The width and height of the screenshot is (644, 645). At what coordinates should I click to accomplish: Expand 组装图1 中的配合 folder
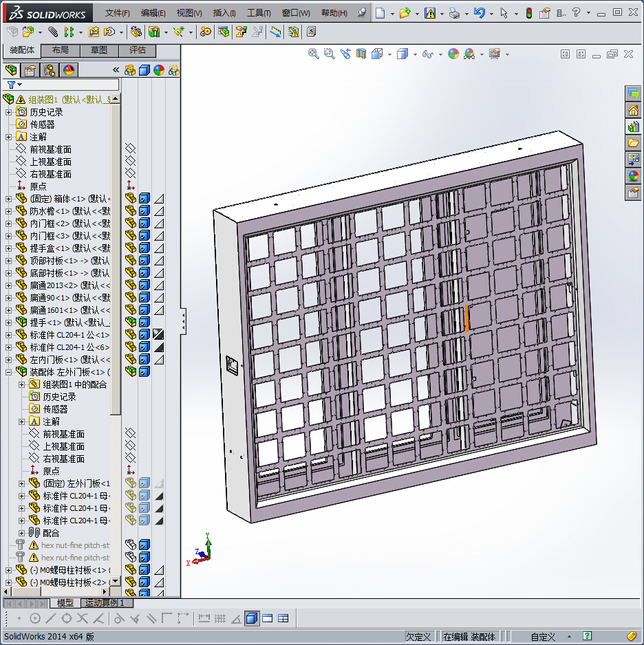(x=22, y=384)
